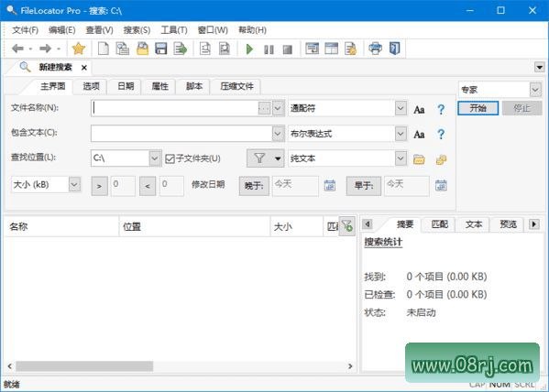This screenshot has height=392, width=549.
Task: Click the open file folder toolbar icon
Action: click(142, 49)
